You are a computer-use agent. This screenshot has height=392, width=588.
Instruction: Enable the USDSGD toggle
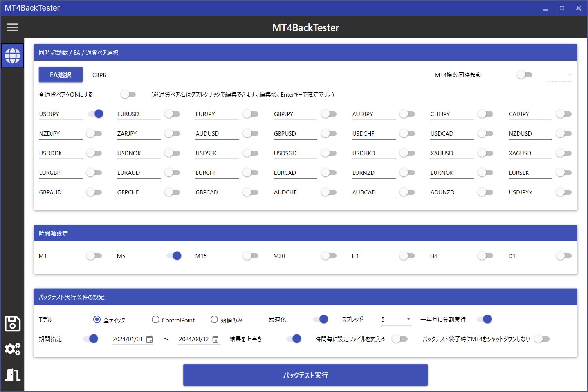point(329,153)
